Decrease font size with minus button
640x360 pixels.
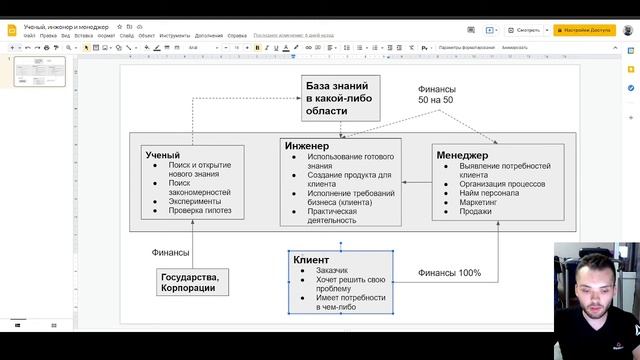pos(226,48)
